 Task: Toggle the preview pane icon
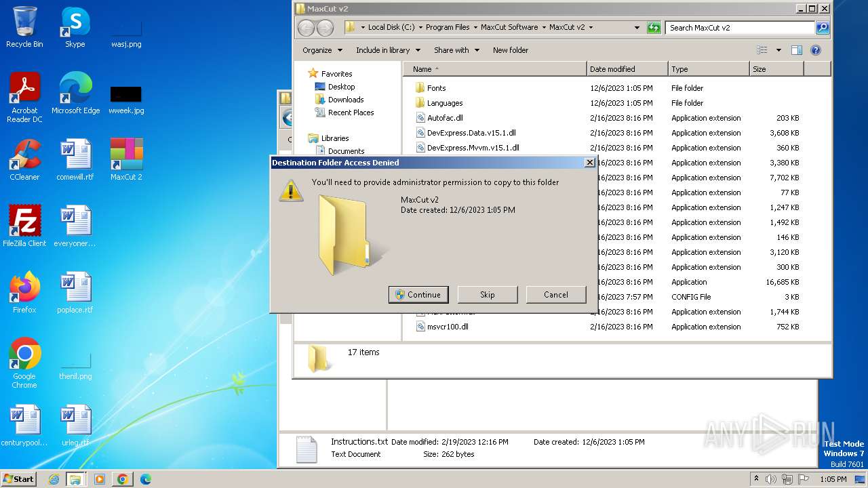pos(797,50)
